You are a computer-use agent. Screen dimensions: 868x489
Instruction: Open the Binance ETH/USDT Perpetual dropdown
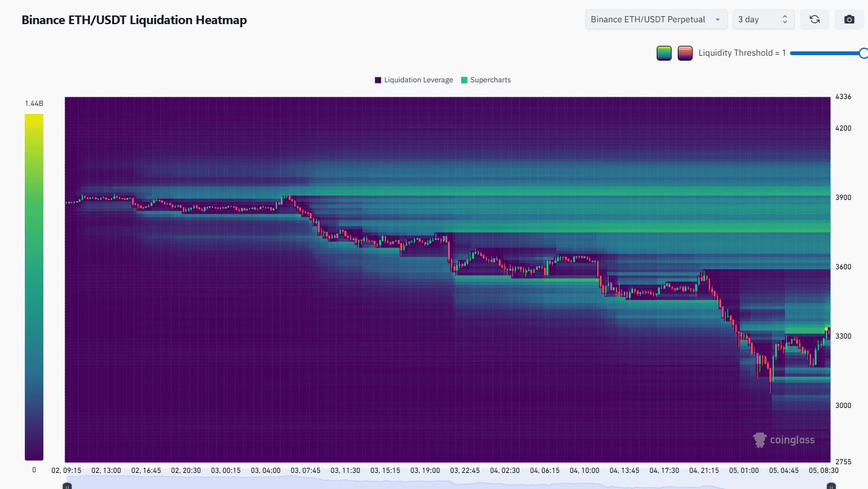[x=656, y=19]
